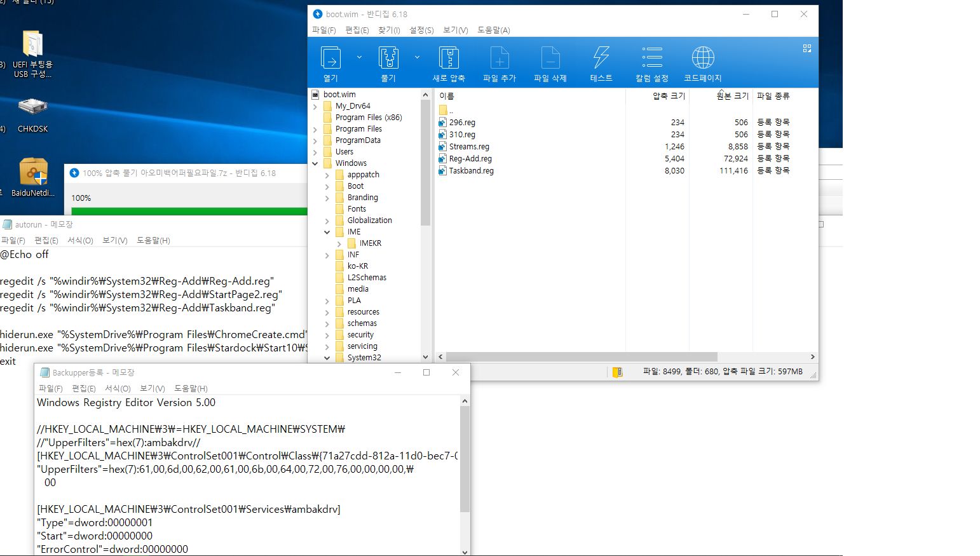Select the BaiduNetdisk desktop icon
Screen dimensions: 980x556
point(32,177)
